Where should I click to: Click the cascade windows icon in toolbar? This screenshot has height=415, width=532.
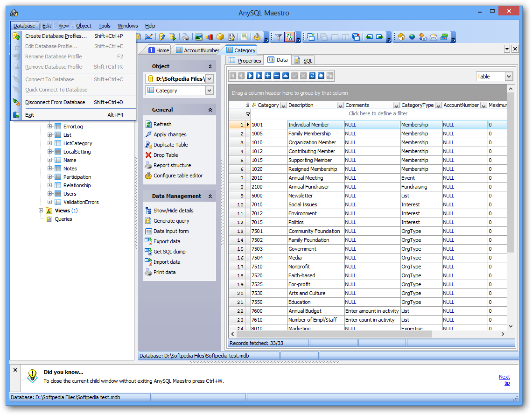(324, 37)
